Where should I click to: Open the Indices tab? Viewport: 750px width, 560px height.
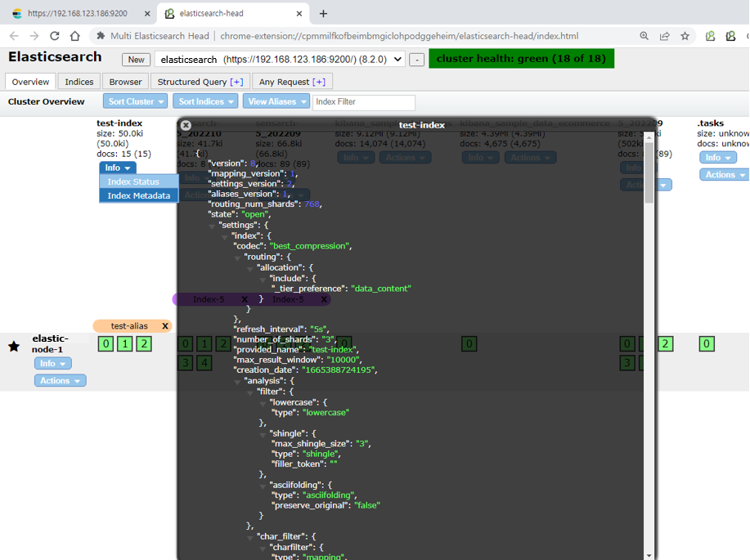pyautogui.click(x=79, y=82)
